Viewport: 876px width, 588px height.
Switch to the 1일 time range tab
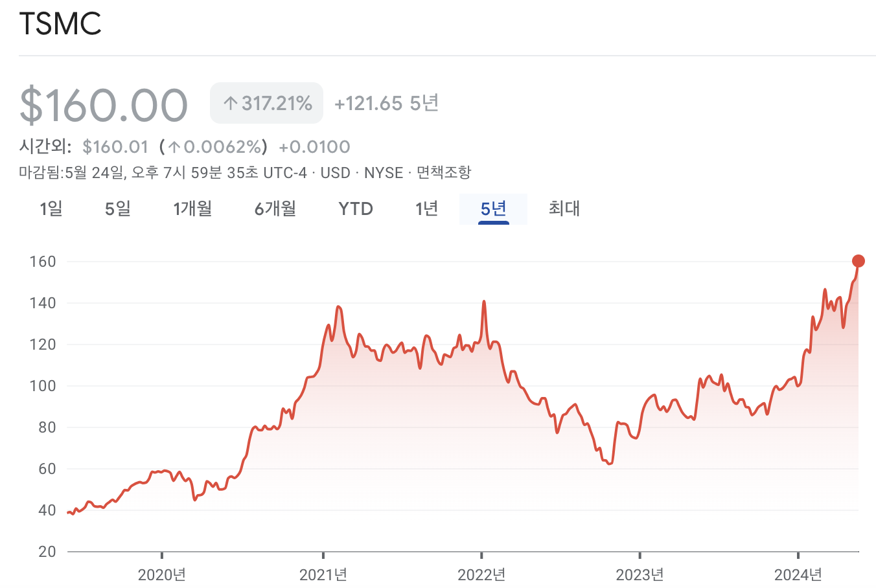click(x=51, y=209)
